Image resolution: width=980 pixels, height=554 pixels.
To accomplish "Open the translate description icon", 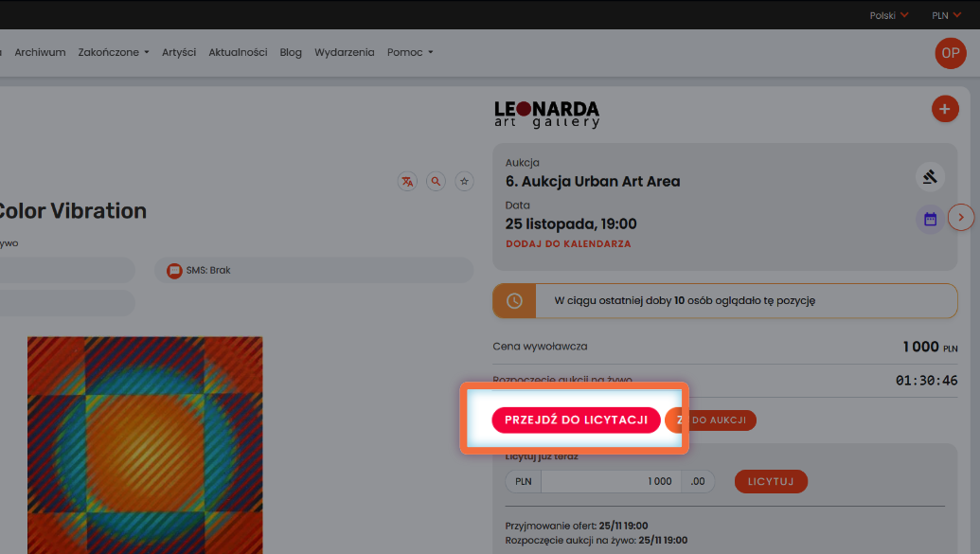I will point(407,181).
